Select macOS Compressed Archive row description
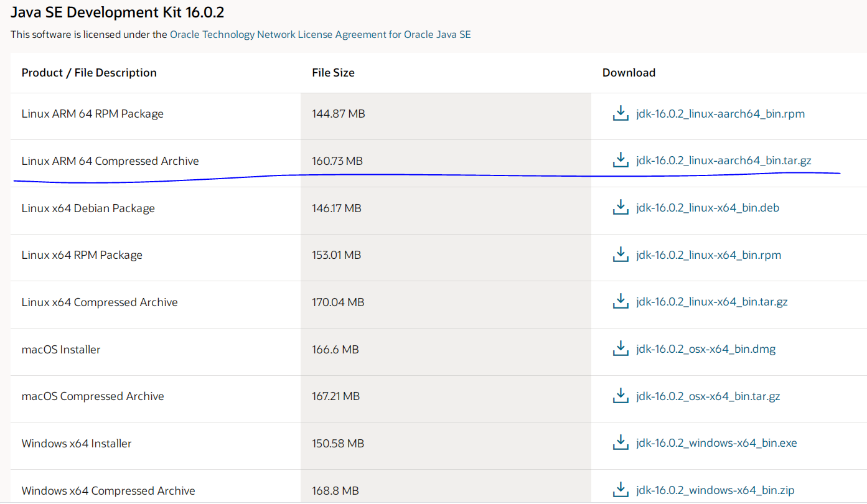This screenshot has width=867, height=504. pos(93,396)
